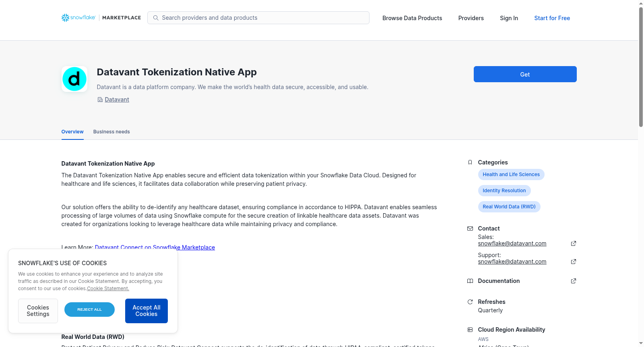This screenshot has width=644, height=347.
Task: Click the Datavant Tokenization Native App title
Action: click(x=177, y=72)
